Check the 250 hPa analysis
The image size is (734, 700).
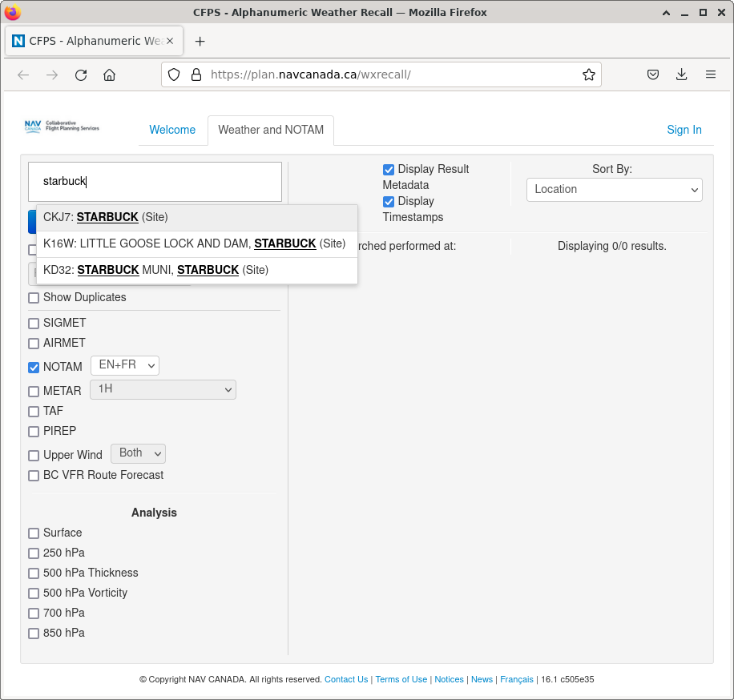[34, 553]
